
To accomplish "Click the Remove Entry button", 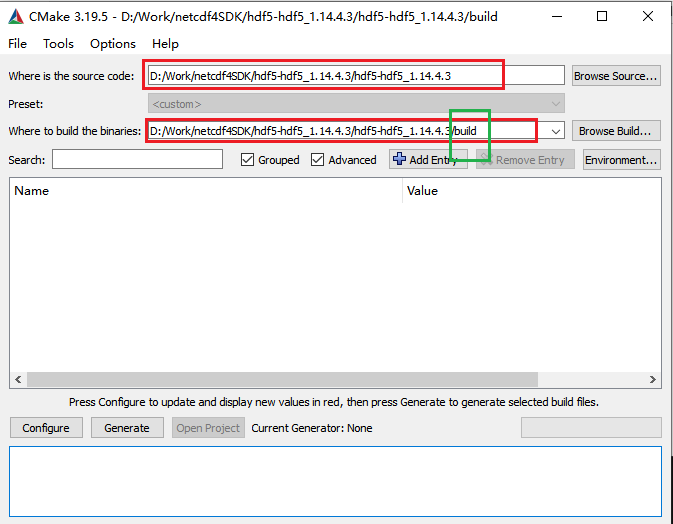I will [x=525, y=160].
